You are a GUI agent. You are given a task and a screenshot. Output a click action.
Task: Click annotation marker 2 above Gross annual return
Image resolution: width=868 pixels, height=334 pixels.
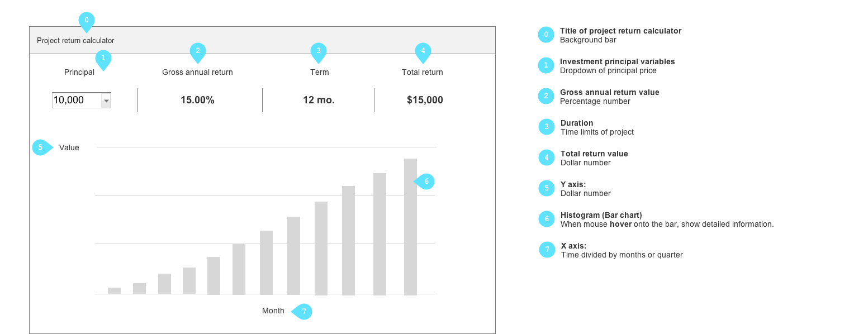tap(198, 51)
